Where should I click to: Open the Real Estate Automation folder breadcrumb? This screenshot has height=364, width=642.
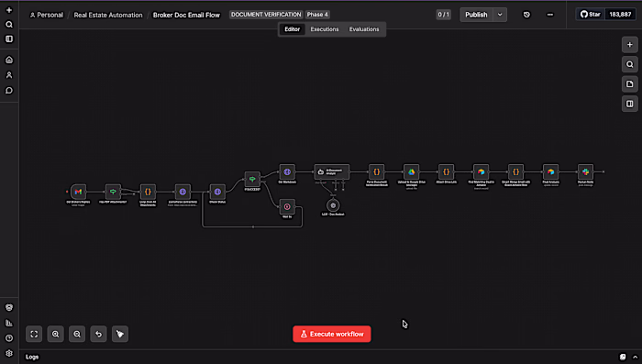pos(108,15)
